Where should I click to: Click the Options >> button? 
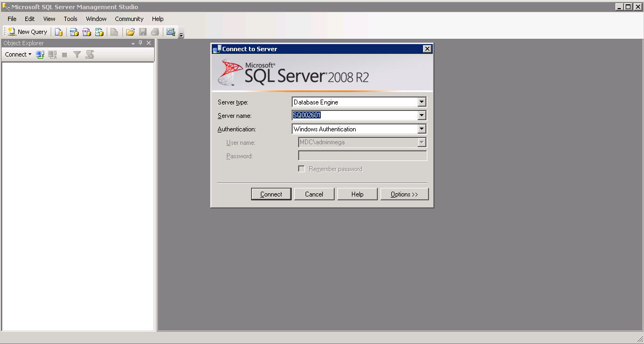(404, 194)
